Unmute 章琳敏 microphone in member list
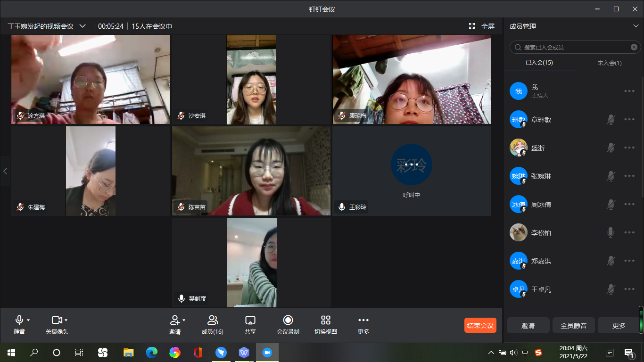 611,120
